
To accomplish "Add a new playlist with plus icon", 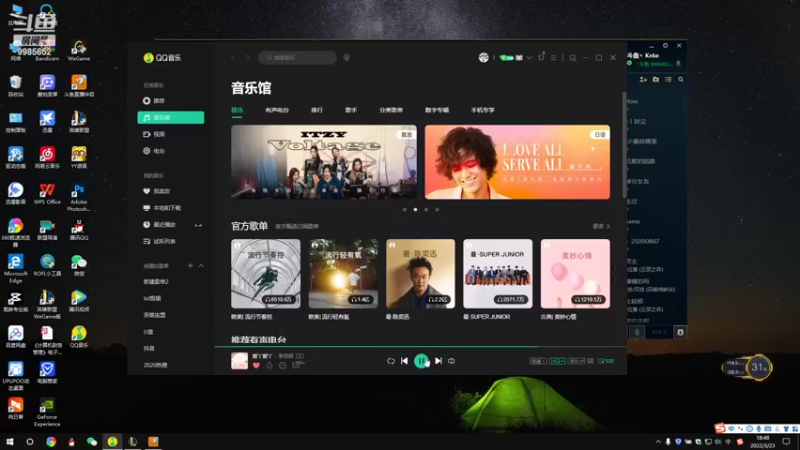I will (190, 265).
